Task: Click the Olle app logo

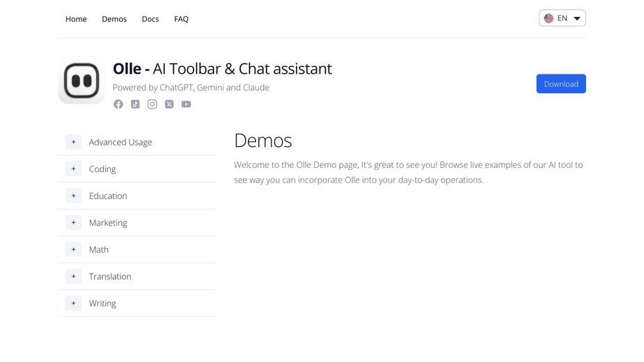Action: pyautogui.click(x=81, y=81)
